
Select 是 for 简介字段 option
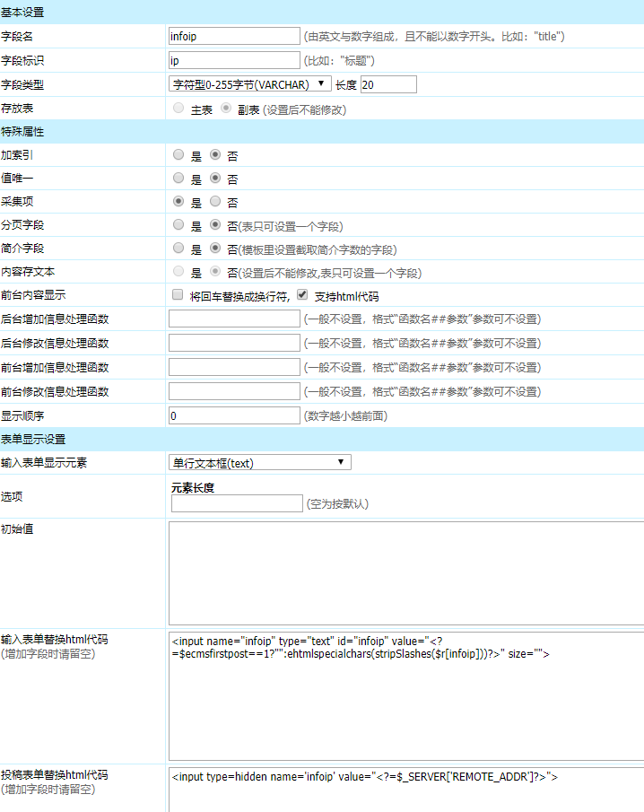tap(178, 249)
